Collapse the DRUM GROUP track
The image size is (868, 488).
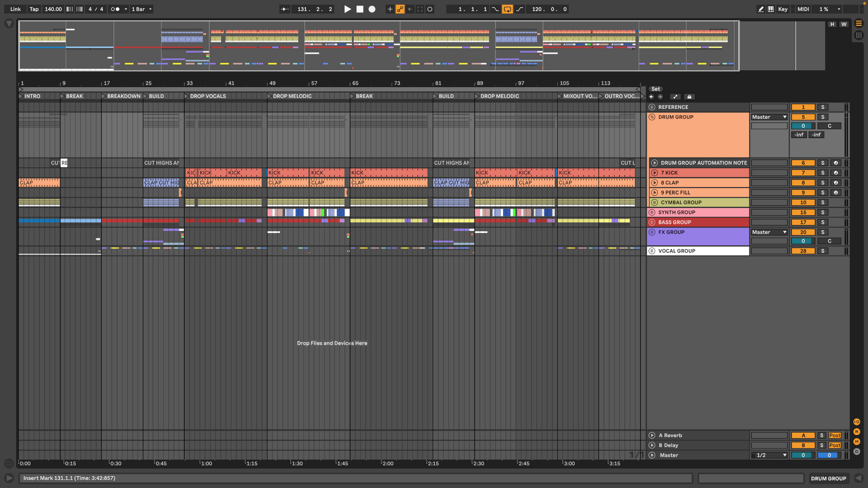pyautogui.click(x=652, y=117)
